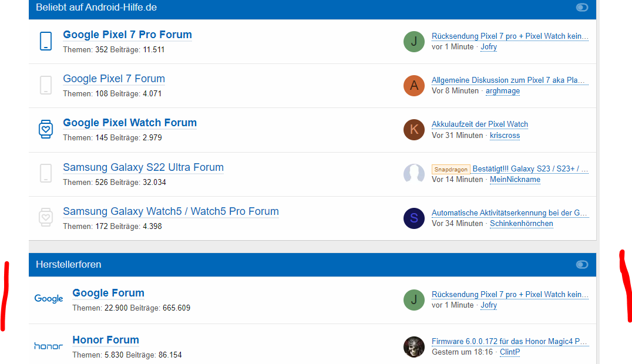Click 'Themen: 145 Beiträge: 2.979' stats text
Viewport: 632px width, 364px height.
coord(112,137)
